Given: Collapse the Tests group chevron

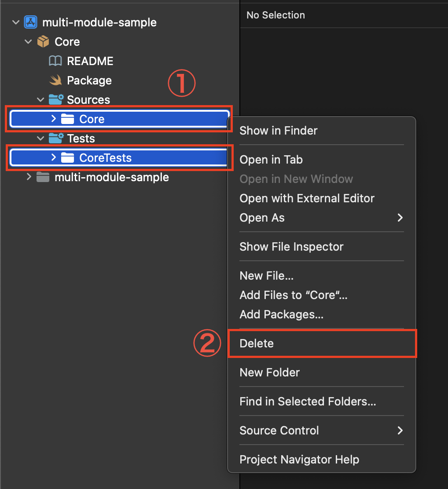Looking at the screenshot, I should pos(40,139).
